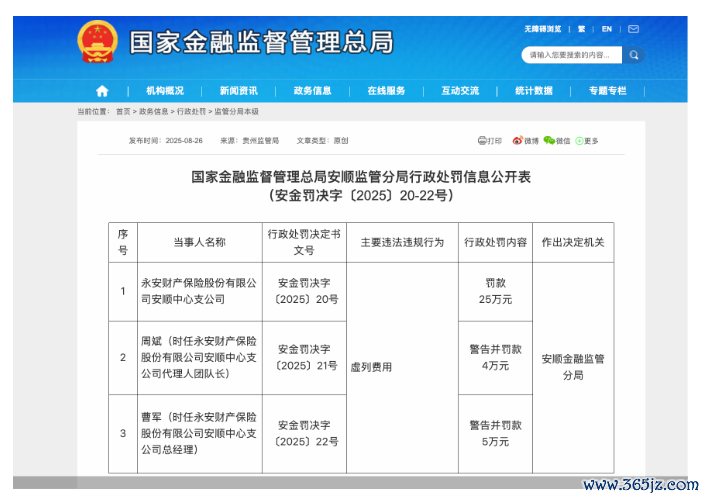This screenshot has height=500, width=706.
Task: Open 在线服务 menu
Action: click(386, 91)
